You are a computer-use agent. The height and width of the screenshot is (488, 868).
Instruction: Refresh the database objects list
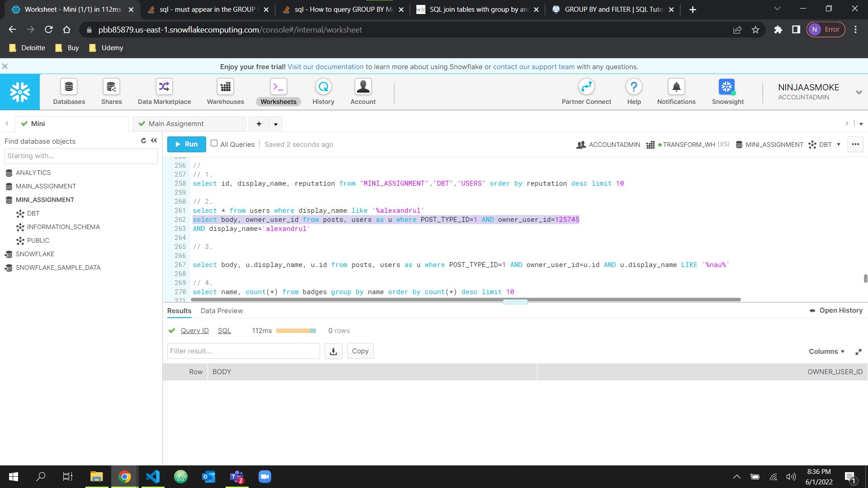coord(143,141)
